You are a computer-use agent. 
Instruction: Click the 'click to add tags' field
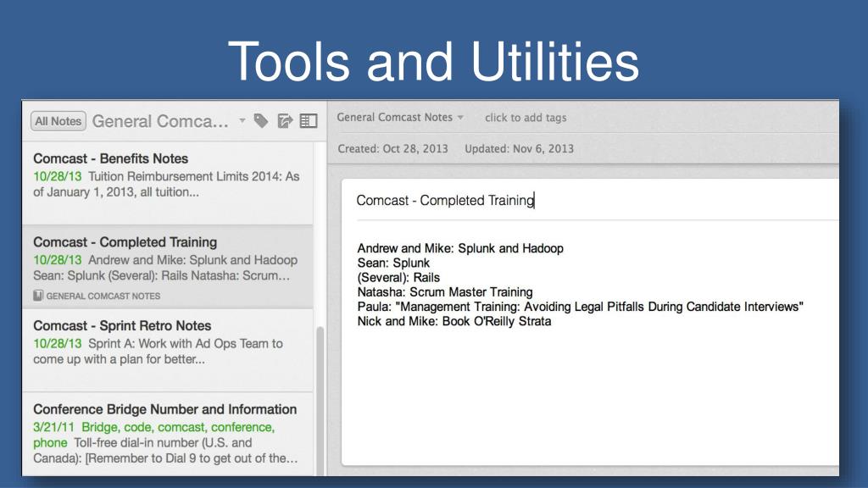point(526,118)
